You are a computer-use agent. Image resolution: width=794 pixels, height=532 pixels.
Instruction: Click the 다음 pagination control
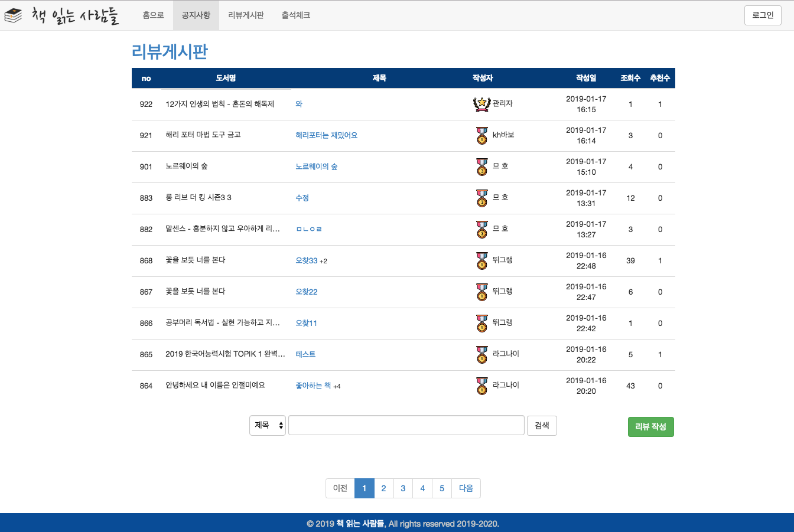click(x=466, y=488)
